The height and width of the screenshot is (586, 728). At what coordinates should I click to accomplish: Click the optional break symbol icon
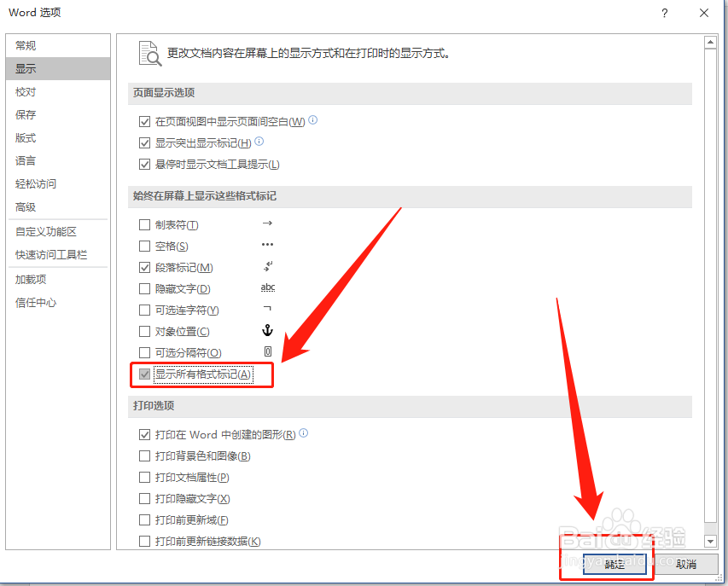click(x=268, y=351)
